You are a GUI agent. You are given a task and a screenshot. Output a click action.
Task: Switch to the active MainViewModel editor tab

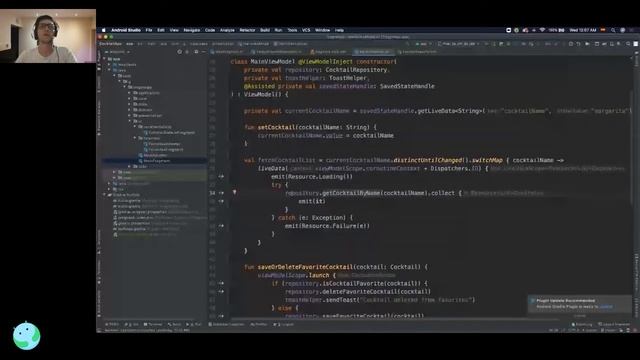pos(374,52)
